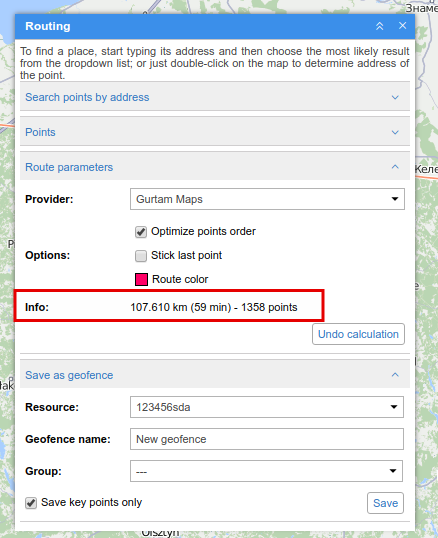This screenshot has width=438, height=538.
Task: Collapse the Routing window with double-chevron icon
Action: [x=379, y=26]
